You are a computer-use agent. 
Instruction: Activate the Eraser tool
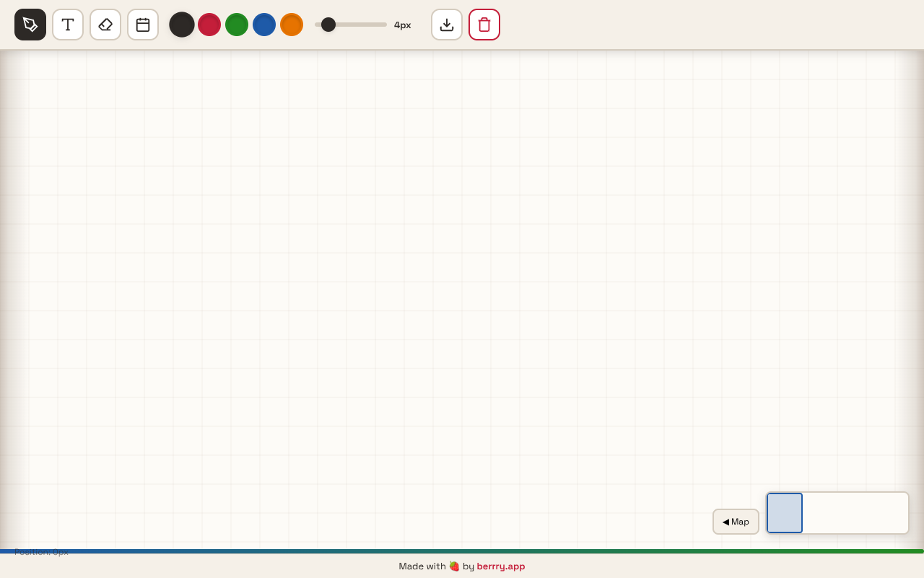click(x=105, y=25)
